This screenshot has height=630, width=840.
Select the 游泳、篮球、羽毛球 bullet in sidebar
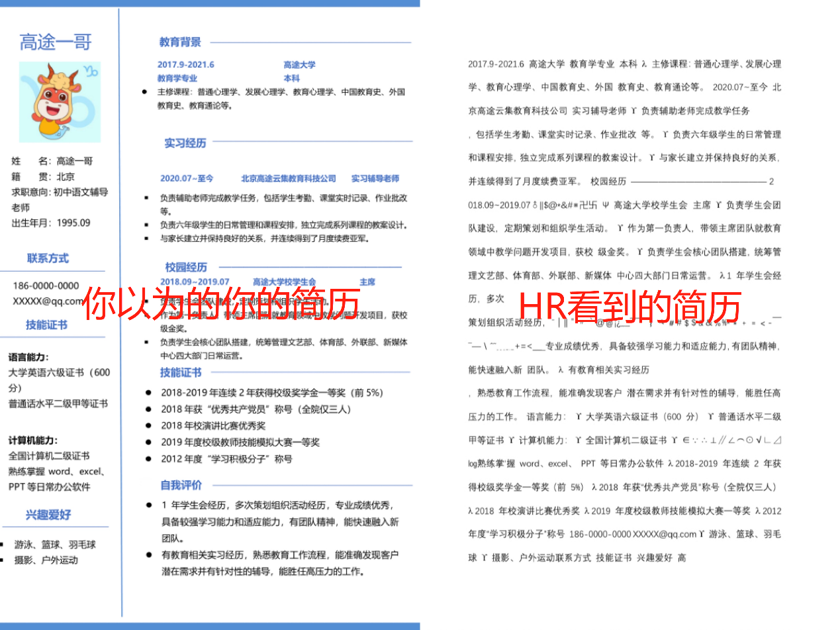click(x=55, y=545)
